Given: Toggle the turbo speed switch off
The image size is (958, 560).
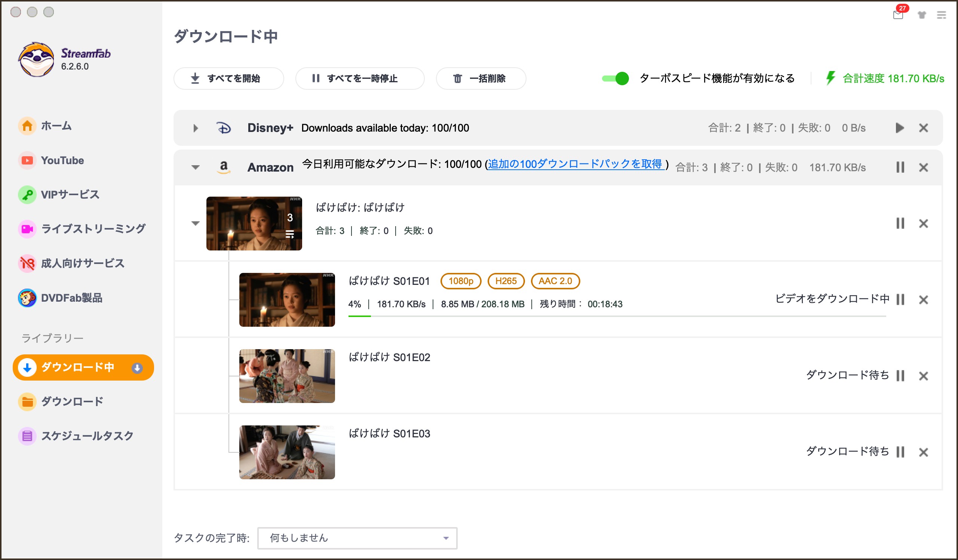Looking at the screenshot, I should [x=615, y=78].
